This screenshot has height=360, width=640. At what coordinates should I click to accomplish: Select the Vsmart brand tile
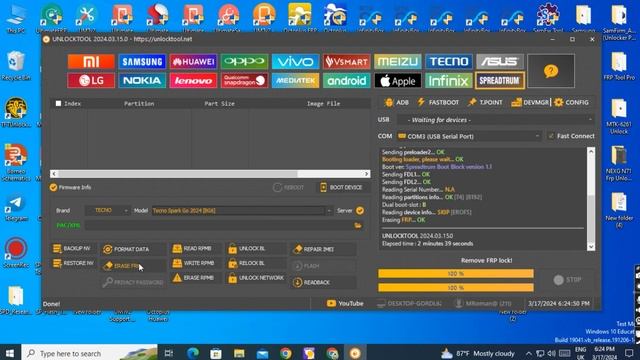[x=347, y=62]
